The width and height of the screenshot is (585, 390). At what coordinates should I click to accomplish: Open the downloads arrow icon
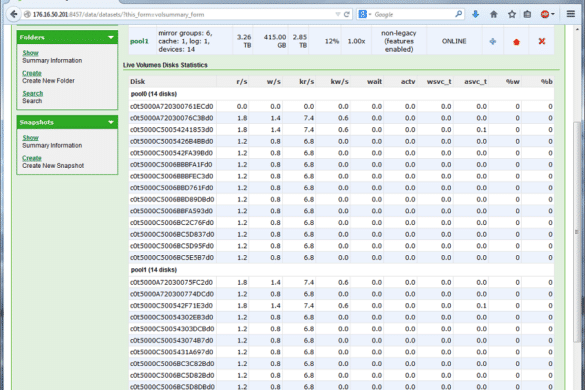475,14
